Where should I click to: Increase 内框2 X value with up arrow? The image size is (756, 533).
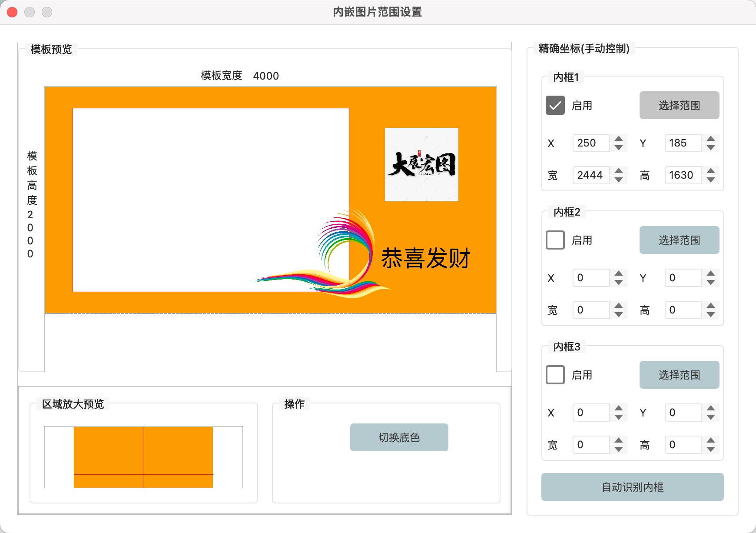[619, 273]
